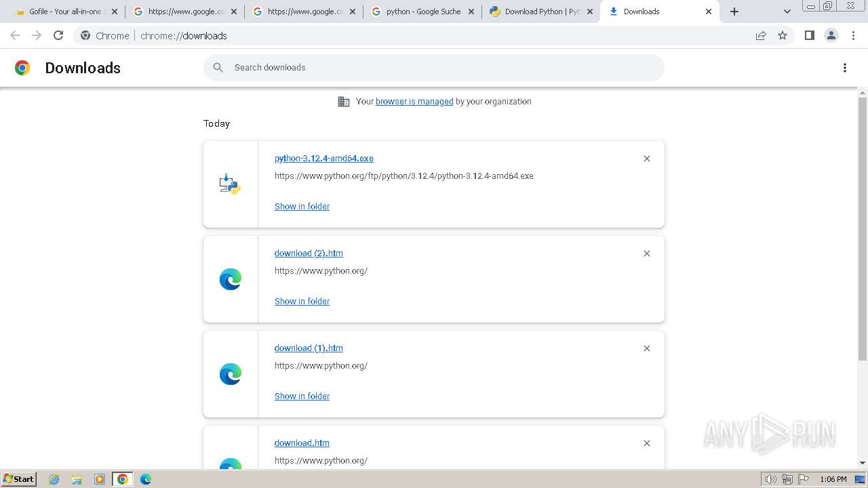The height and width of the screenshot is (488, 868).
Task: Close the Download Python tab
Action: coord(590,12)
